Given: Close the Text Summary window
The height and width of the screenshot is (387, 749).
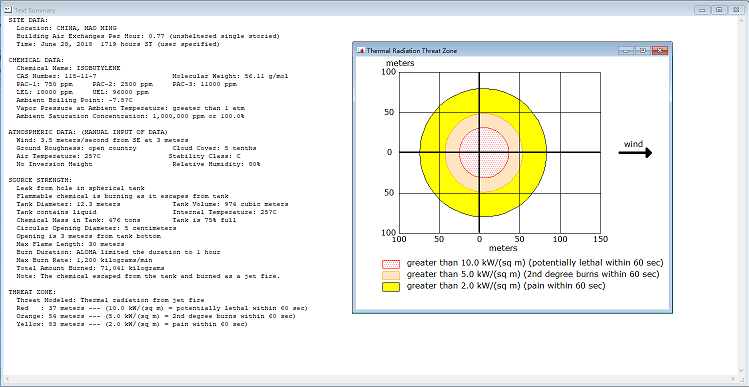Looking at the screenshot, I should [x=736, y=10].
